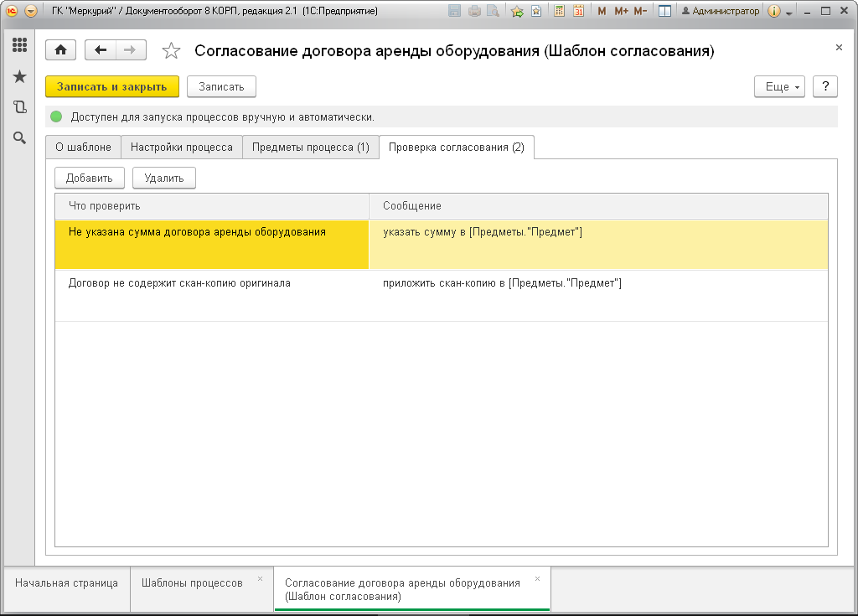Select row Не указана сумма договора аренды оборудования

pyautogui.click(x=212, y=244)
